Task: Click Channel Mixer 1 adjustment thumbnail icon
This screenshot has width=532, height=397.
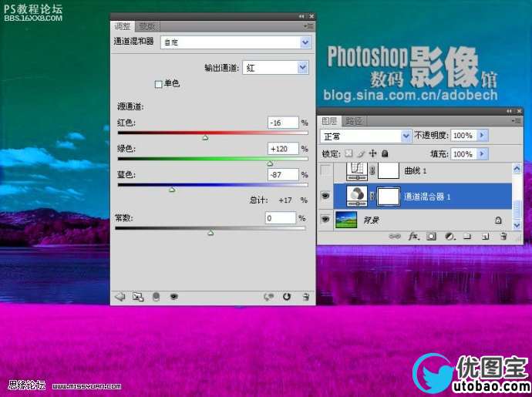Action: (x=356, y=196)
